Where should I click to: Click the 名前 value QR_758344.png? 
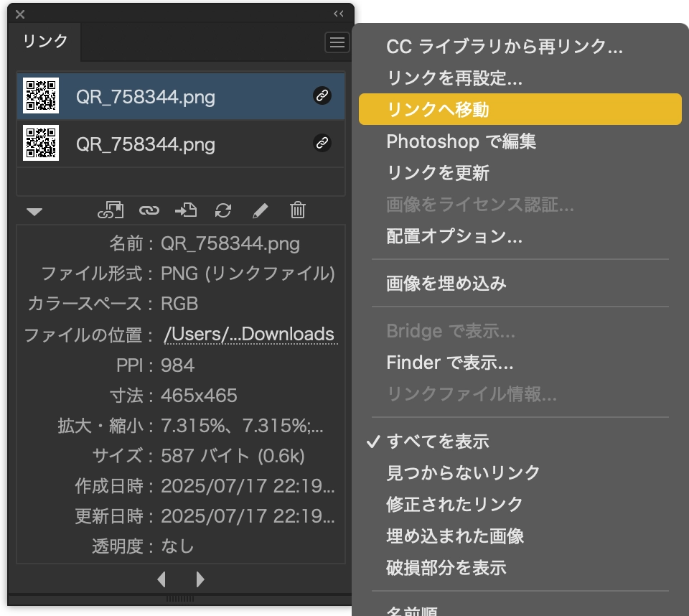[x=230, y=243]
